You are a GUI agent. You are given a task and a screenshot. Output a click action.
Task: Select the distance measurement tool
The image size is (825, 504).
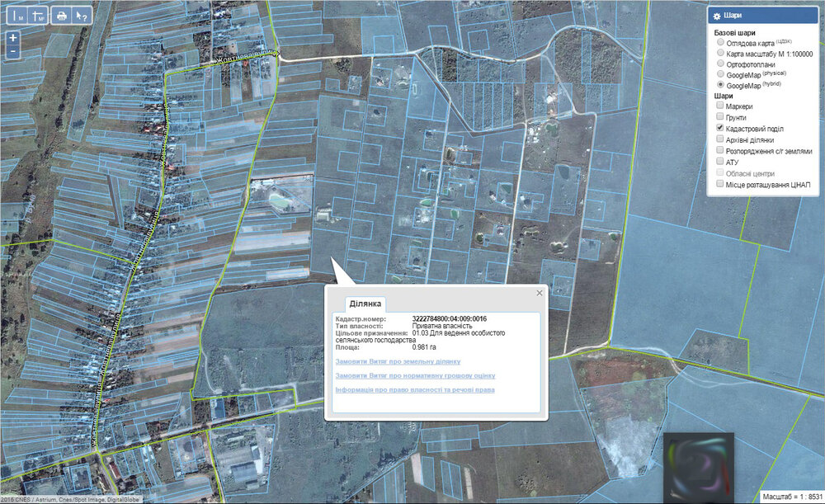[x=16, y=16]
